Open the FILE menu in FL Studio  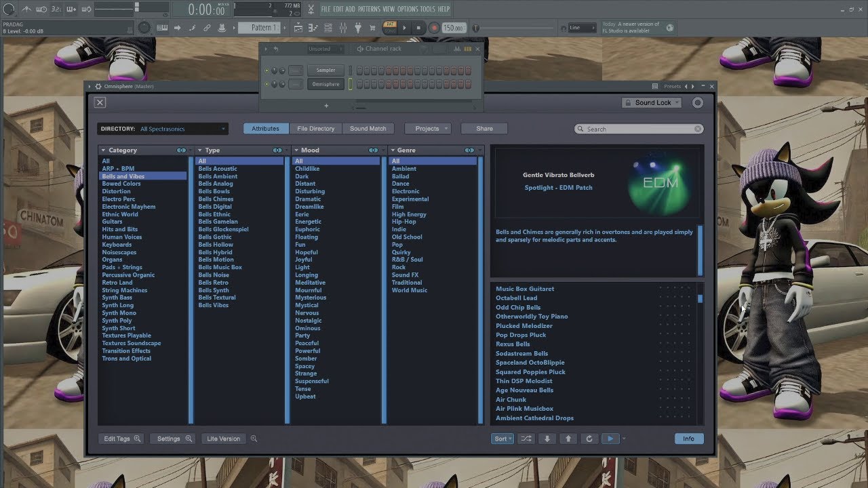click(x=326, y=9)
